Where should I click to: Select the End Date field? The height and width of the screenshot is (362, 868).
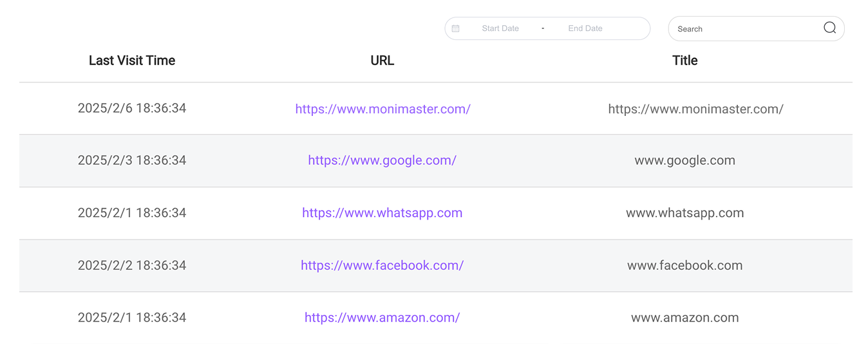click(585, 28)
